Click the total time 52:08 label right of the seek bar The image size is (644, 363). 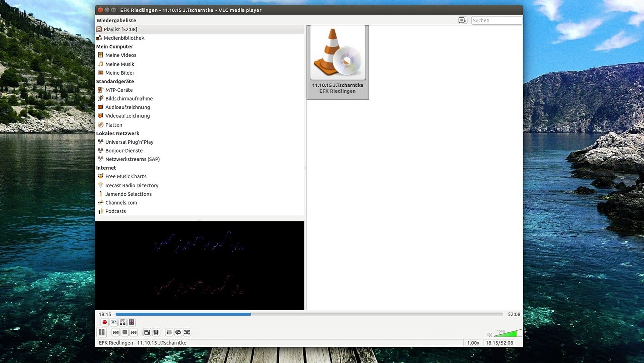[x=514, y=314]
